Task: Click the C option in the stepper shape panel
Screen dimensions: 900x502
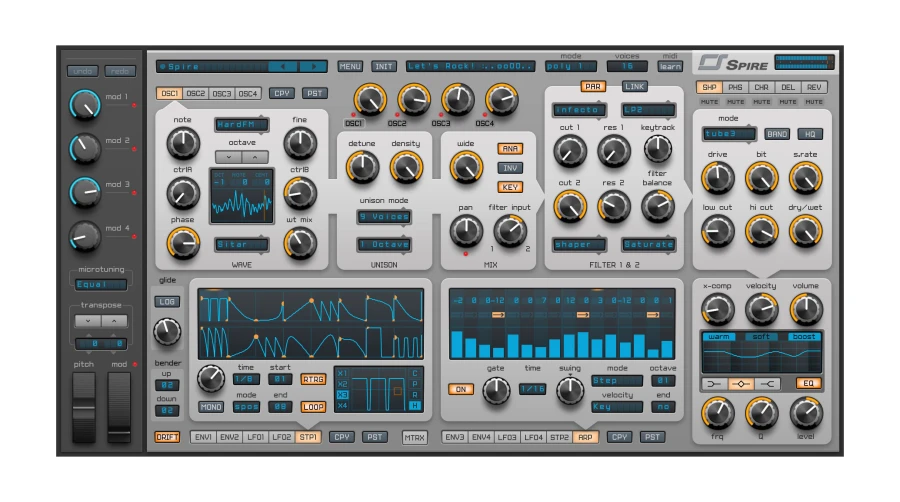Action: tap(414, 373)
